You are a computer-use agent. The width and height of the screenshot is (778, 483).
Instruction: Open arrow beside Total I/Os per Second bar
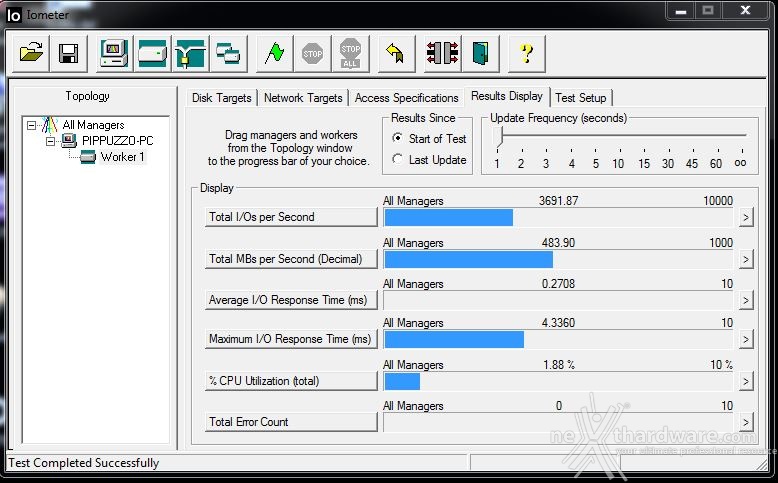(x=746, y=217)
